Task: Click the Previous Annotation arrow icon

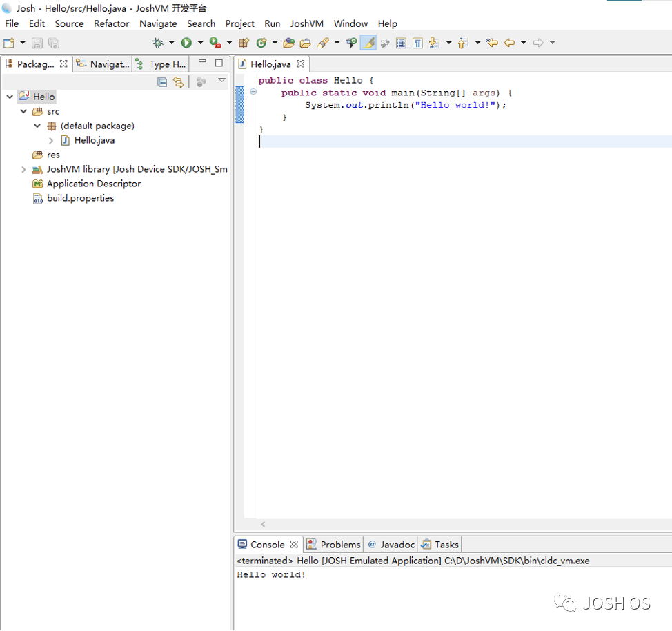Action: pyautogui.click(x=463, y=43)
